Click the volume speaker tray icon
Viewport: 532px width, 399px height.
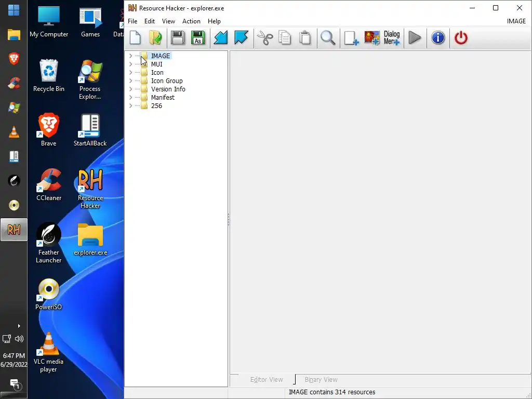19,338
